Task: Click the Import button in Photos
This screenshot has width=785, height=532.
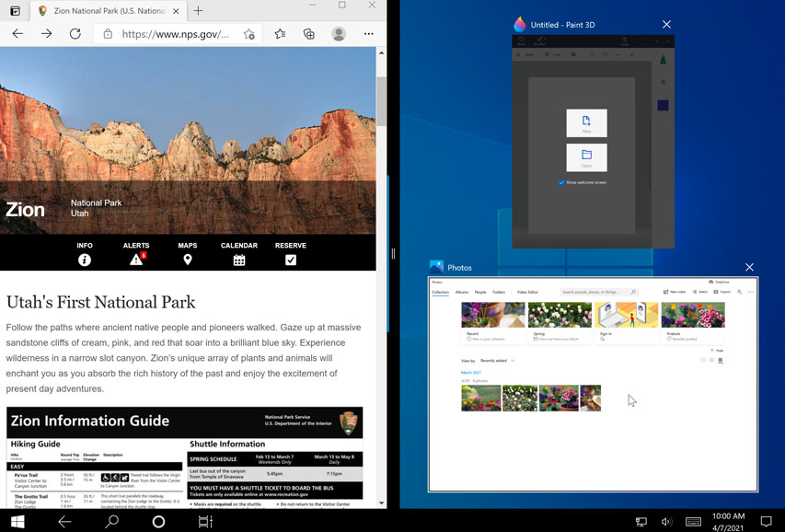Action: click(x=722, y=292)
